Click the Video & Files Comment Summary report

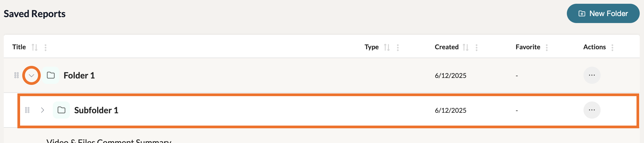pos(109,141)
